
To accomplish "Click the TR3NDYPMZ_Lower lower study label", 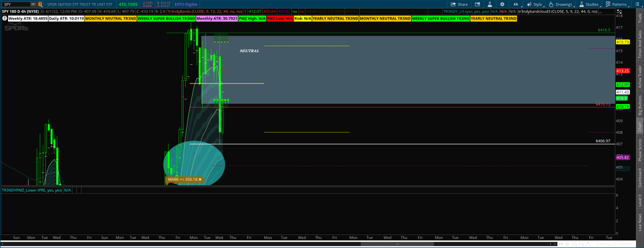I will (x=33, y=190).
